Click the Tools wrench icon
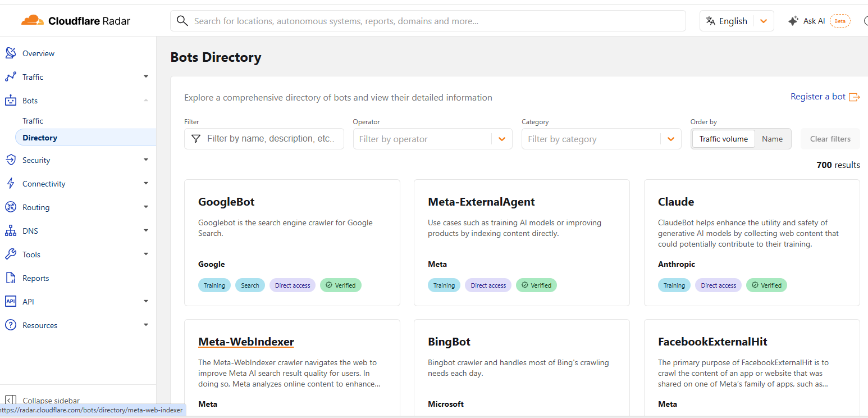Viewport: 868px width, 418px height. tap(11, 255)
